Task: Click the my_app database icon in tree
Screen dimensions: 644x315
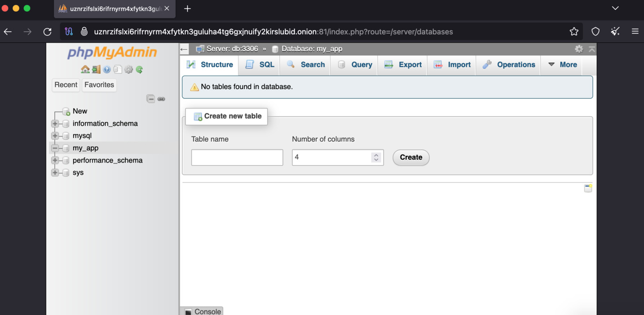Action: [x=66, y=148]
